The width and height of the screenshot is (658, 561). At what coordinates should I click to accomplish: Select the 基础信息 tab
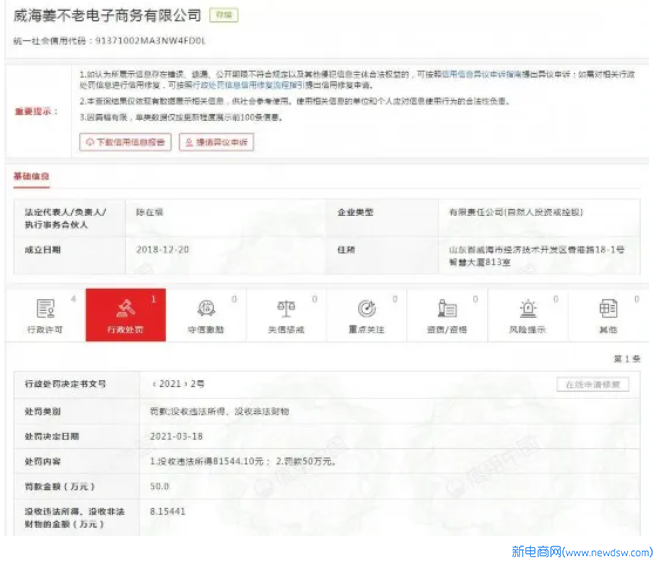(x=31, y=176)
